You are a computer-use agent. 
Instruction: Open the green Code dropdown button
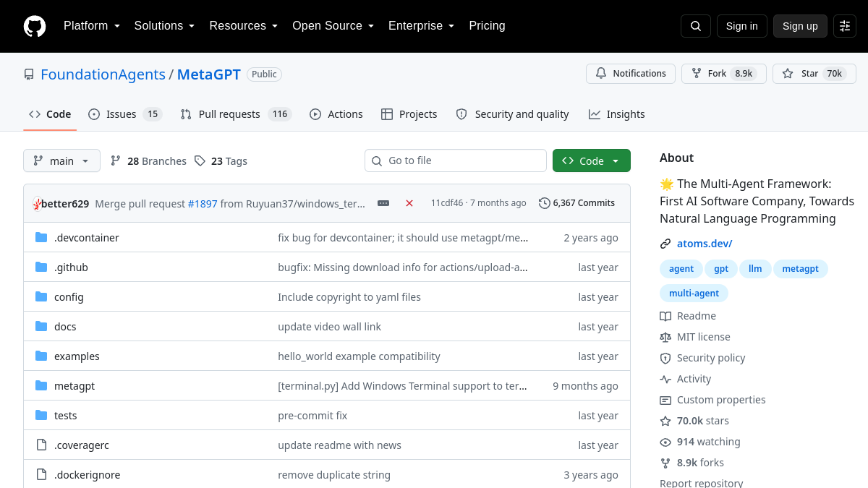coord(592,160)
